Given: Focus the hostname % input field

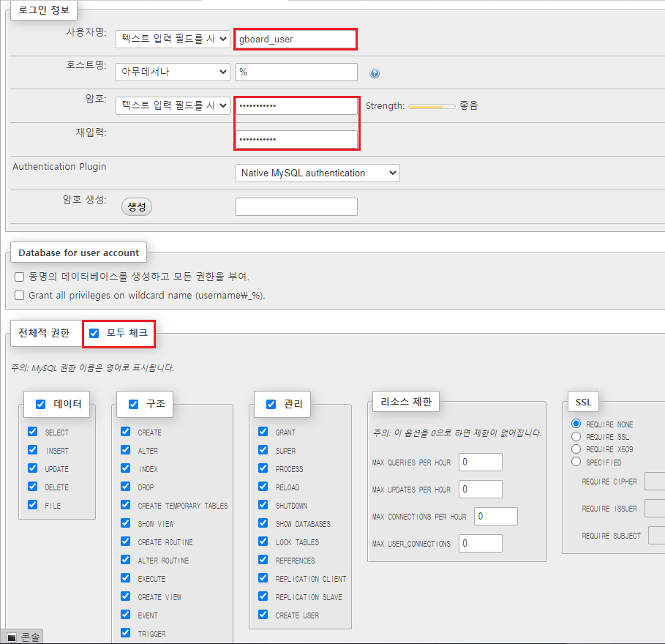Looking at the screenshot, I should [296, 72].
